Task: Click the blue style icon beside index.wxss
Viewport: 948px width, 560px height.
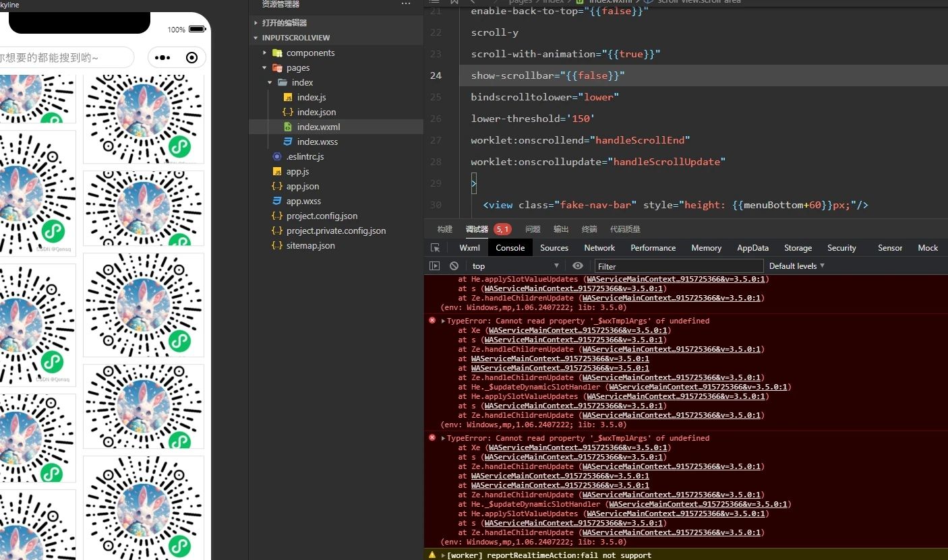Action: pyautogui.click(x=288, y=142)
